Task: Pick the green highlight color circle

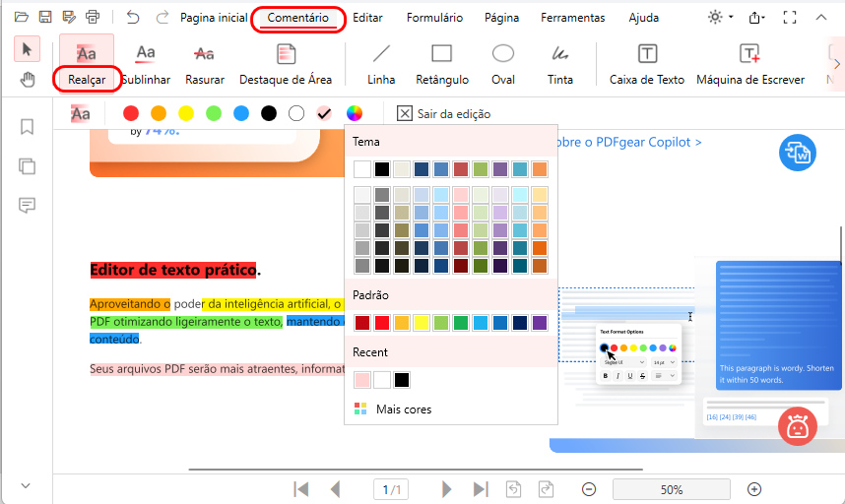Action: pos(214,113)
